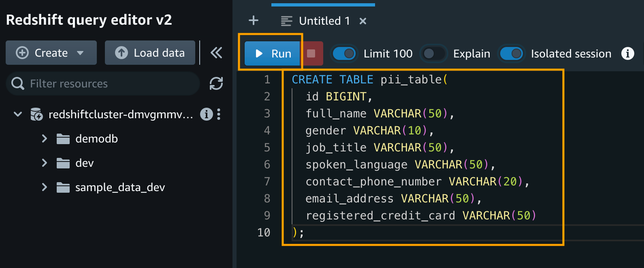
Task: Place cursor on line 10 closing parenthesis
Action: coord(295,232)
